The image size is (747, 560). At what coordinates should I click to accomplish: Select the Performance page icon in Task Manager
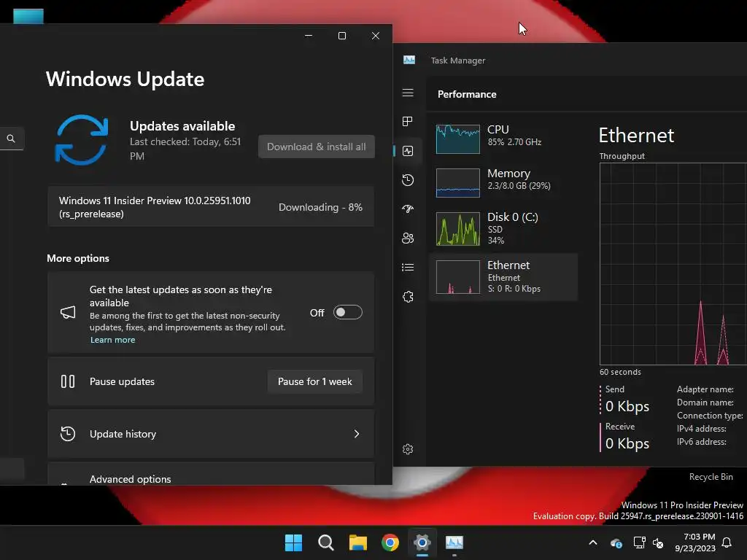tap(408, 151)
